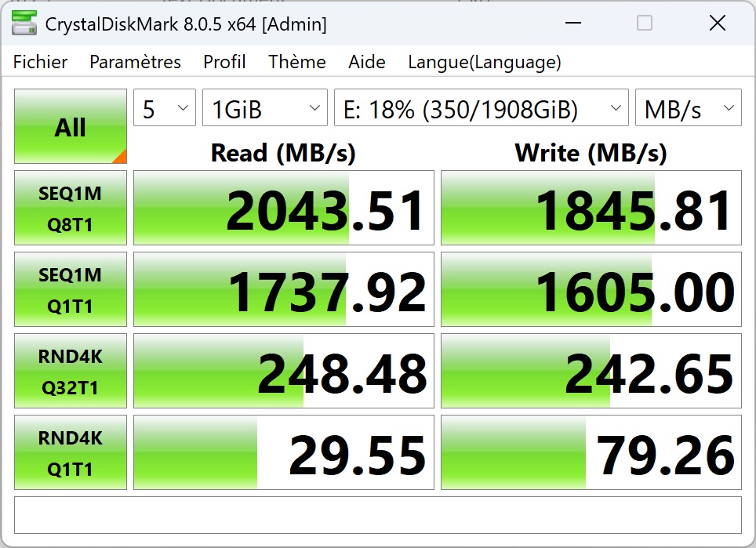
Task: Start the SEQ1M Q1T1 test
Action: tap(71, 290)
